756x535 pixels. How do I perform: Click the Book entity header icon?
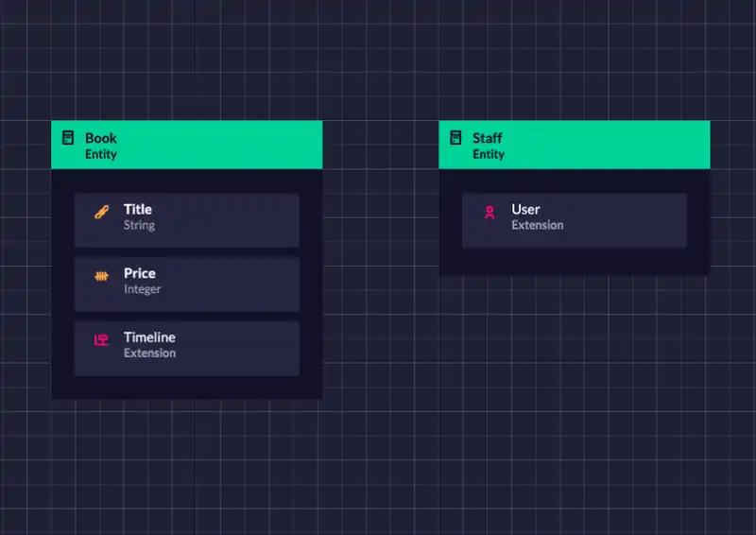[68, 138]
